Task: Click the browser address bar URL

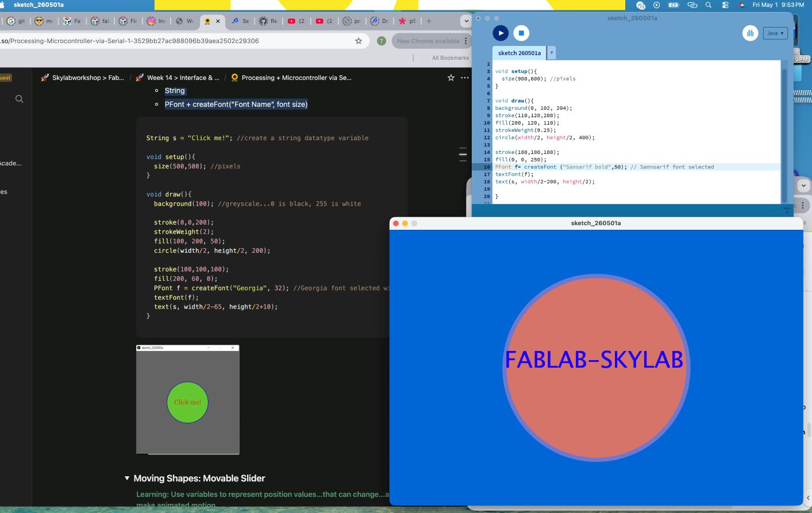Action: [x=130, y=41]
